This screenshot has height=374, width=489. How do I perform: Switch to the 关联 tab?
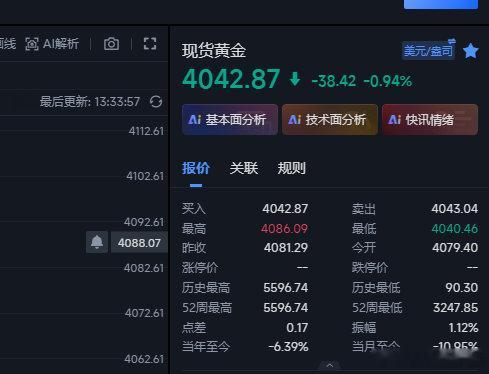point(244,168)
